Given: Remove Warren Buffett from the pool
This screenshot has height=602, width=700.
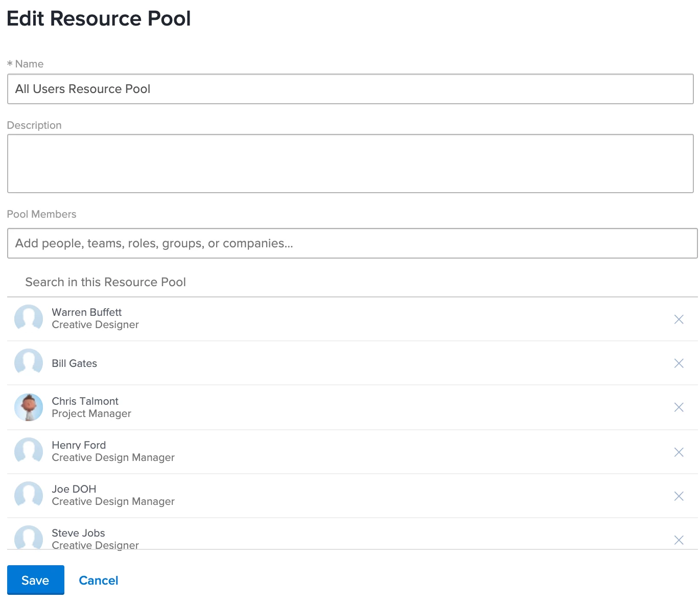Looking at the screenshot, I should pyautogui.click(x=679, y=319).
